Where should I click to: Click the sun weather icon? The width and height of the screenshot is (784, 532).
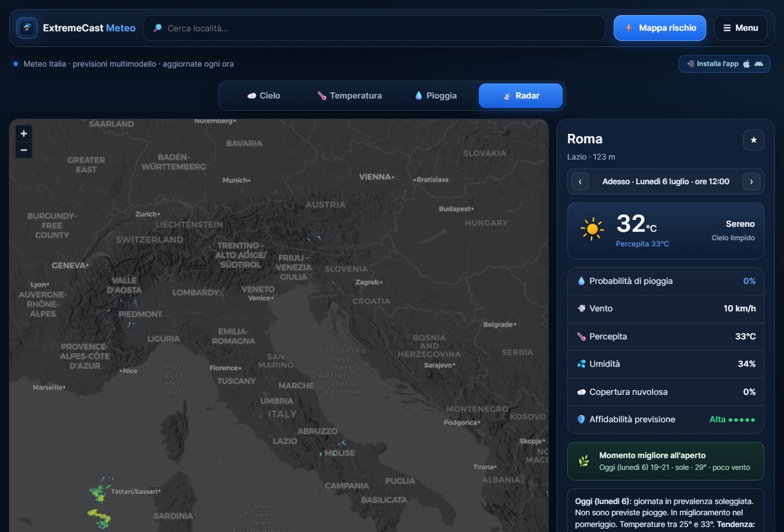coord(592,229)
